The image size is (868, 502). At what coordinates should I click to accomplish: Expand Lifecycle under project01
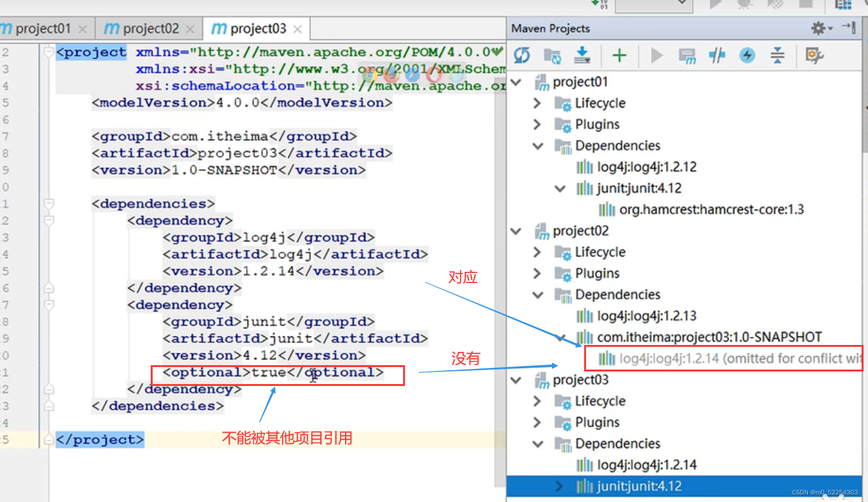pyautogui.click(x=537, y=103)
